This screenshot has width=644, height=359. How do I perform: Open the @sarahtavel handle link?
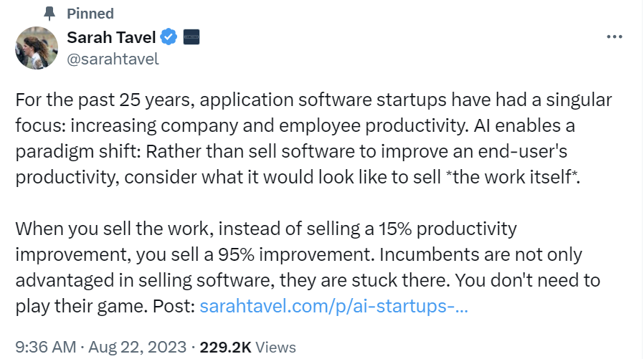[113, 59]
